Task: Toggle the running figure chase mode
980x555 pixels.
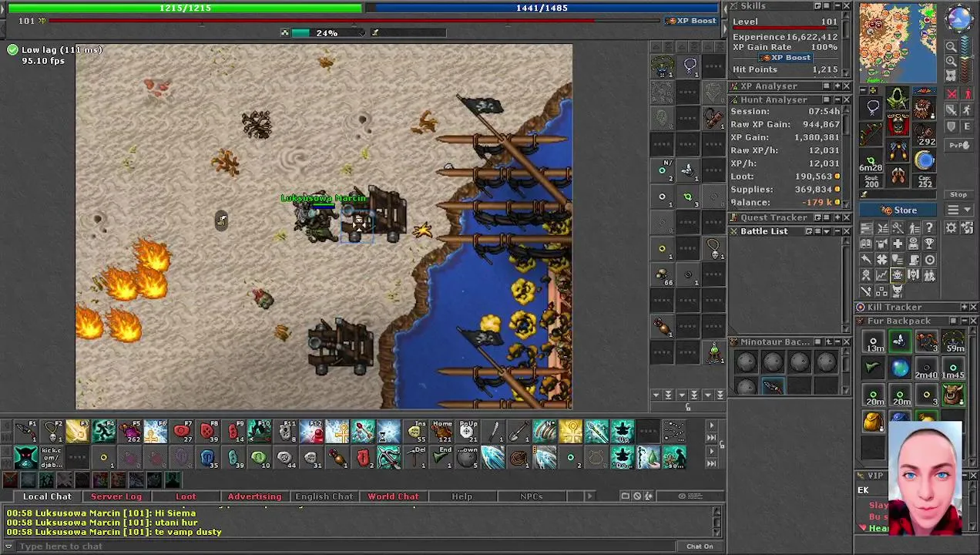Action: [x=966, y=111]
